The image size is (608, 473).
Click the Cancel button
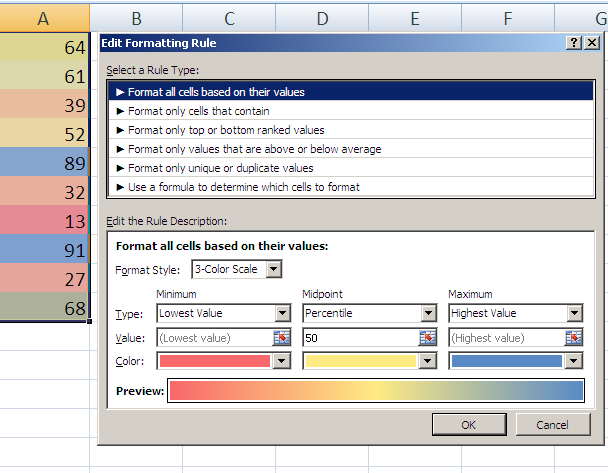[553, 425]
